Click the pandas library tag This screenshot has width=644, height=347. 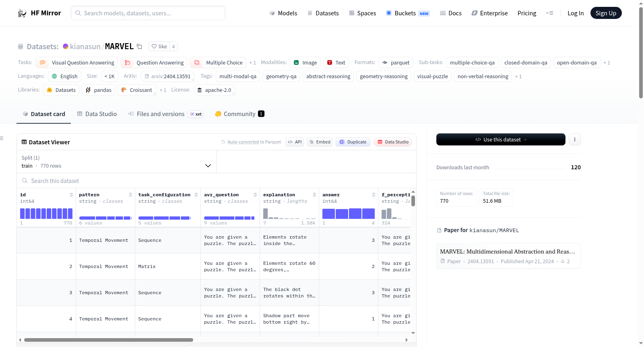[99, 90]
